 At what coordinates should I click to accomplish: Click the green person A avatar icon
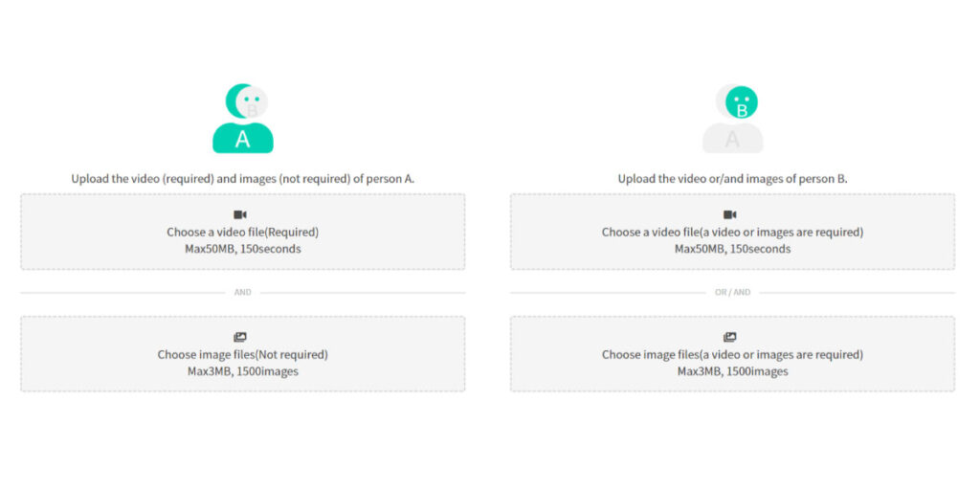[x=242, y=136]
